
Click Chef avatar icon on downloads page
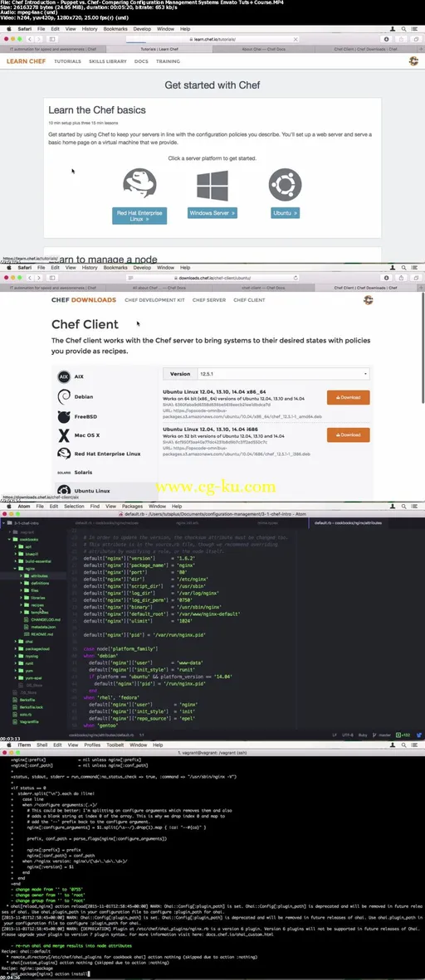368,300
